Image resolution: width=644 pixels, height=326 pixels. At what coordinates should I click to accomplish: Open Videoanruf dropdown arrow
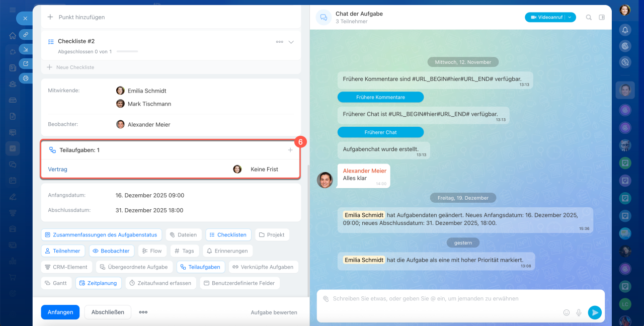point(570,18)
